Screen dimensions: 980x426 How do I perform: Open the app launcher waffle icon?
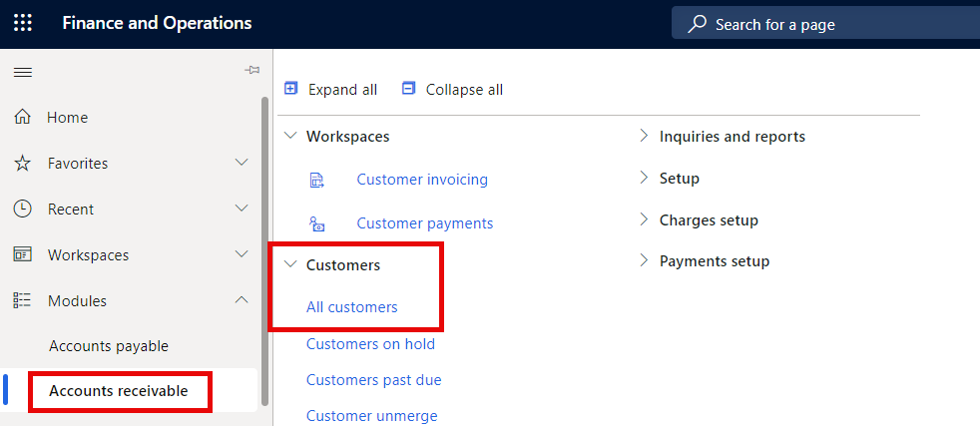23,24
